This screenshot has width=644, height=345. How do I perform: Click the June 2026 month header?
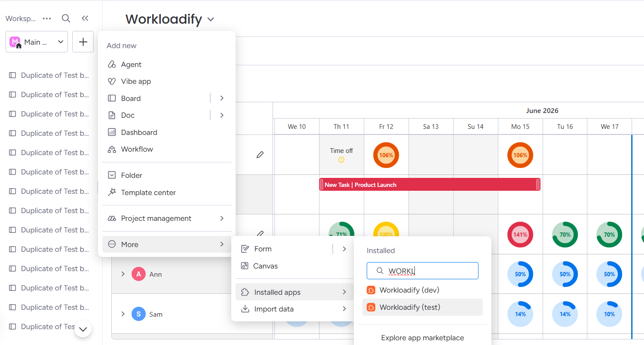tap(542, 110)
